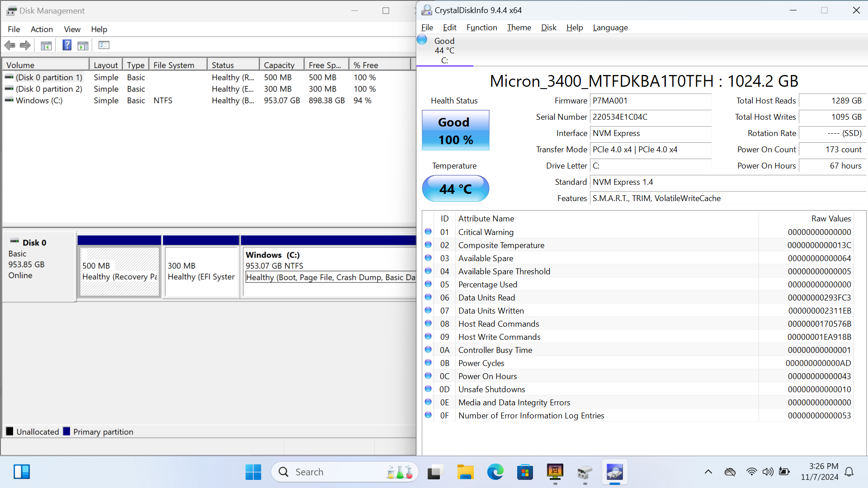Open the notifications bell icon

849,472
